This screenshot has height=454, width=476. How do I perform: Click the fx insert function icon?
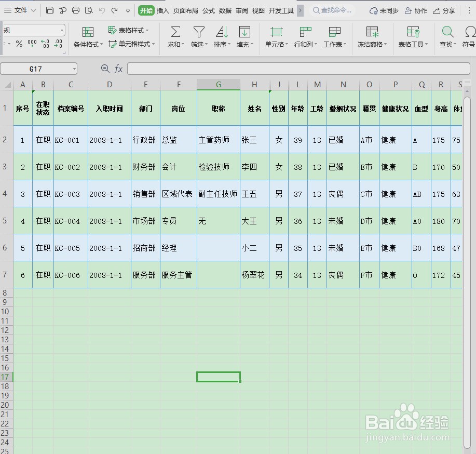coord(118,69)
